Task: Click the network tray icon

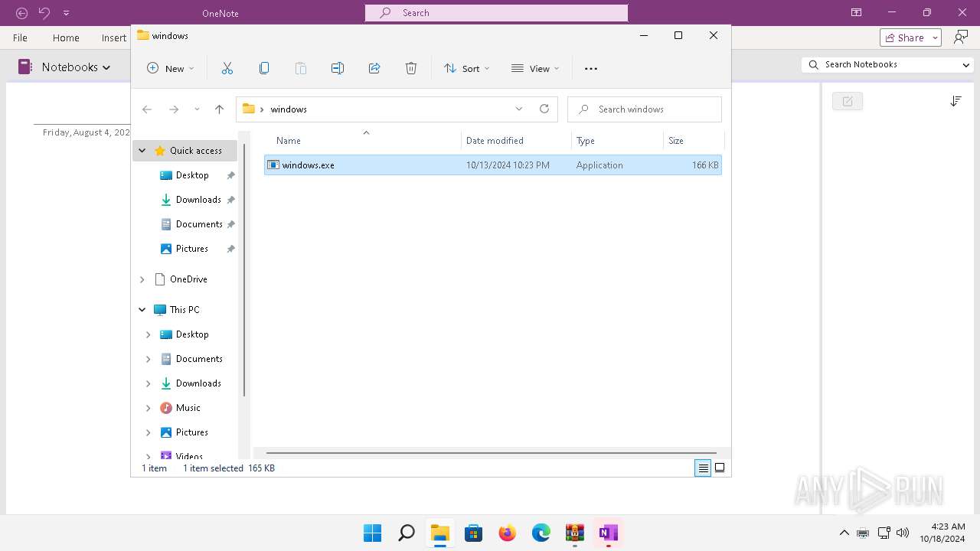Action: pyautogui.click(x=884, y=533)
